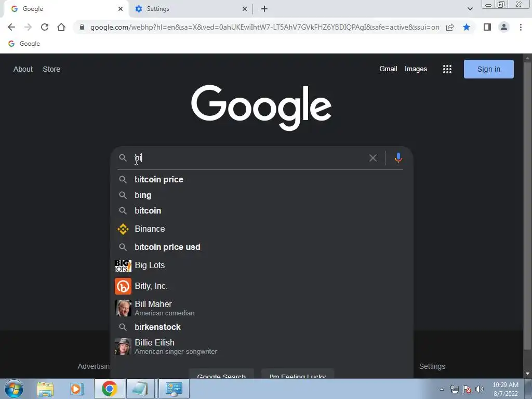View site info via the padlock icon
Screen dimensions: 532x399
(82, 27)
